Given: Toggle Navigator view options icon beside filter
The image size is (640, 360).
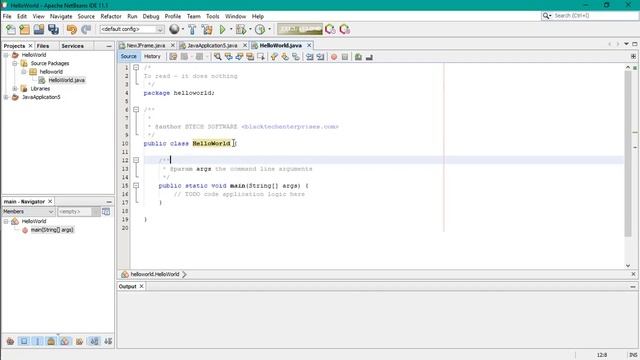Looking at the screenshot, I should 106,211.
